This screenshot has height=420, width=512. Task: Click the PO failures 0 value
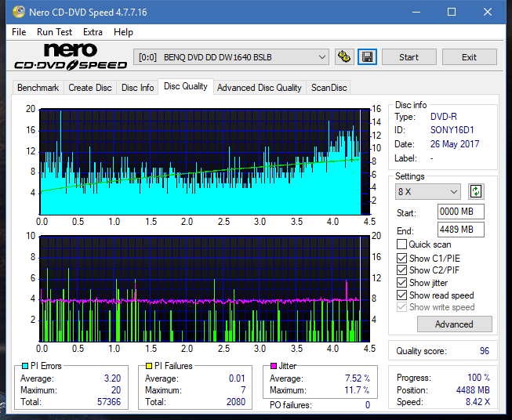coord(368,405)
